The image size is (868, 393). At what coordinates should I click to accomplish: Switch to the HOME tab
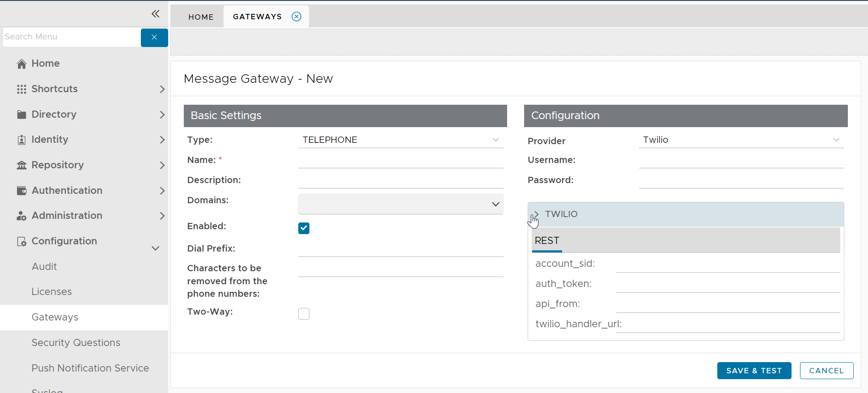(x=201, y=17)
